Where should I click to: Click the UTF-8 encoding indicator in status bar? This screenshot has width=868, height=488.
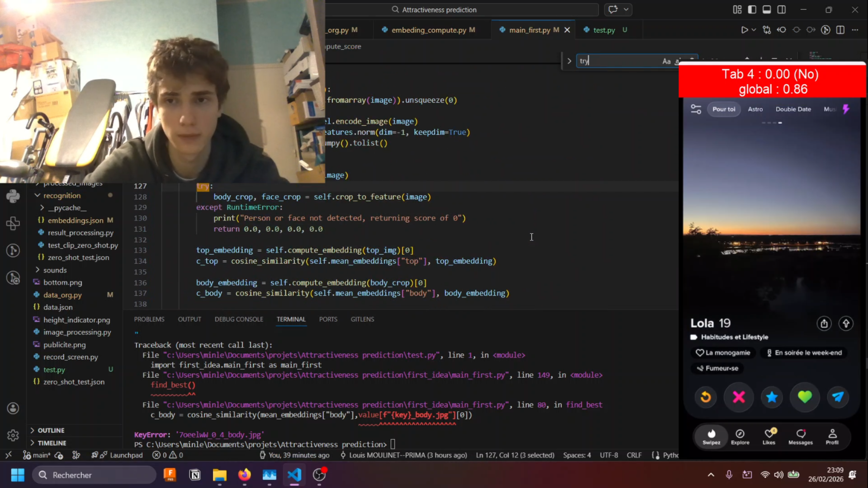click(x=609, y=455)
